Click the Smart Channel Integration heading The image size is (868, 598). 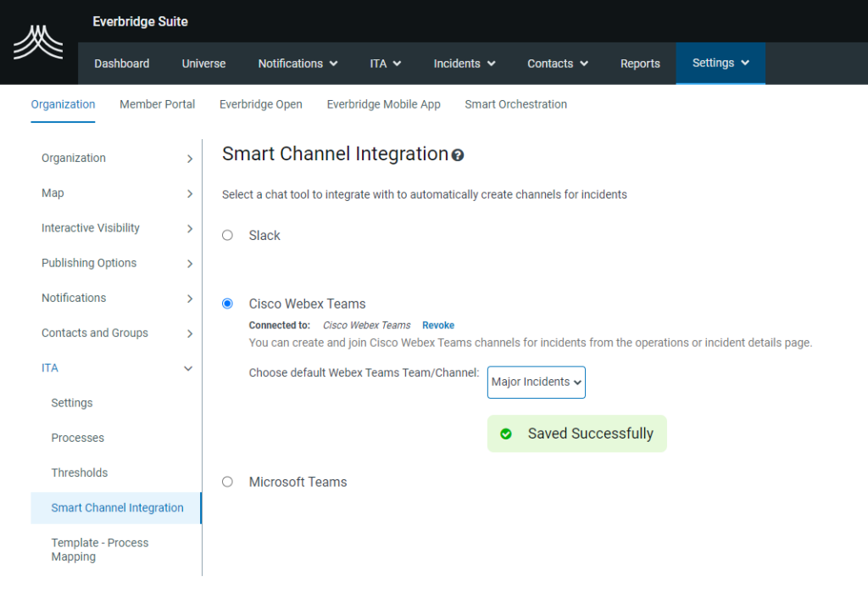coord(335,154)
